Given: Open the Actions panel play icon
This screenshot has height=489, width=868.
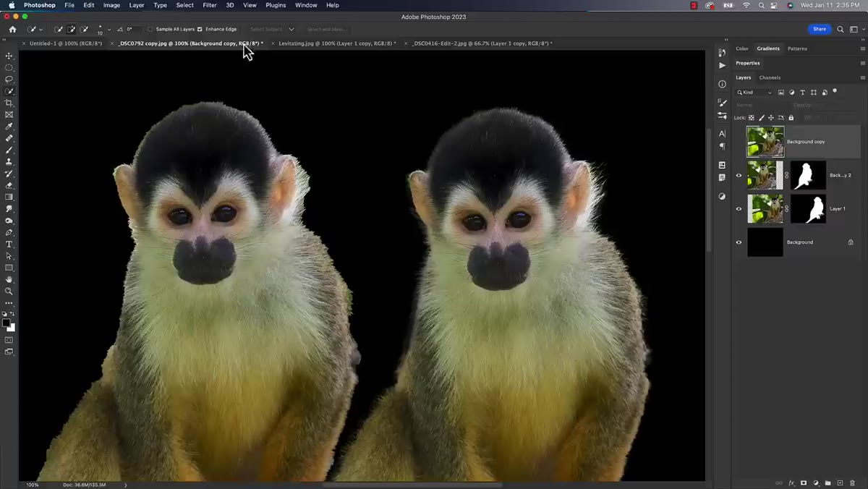Looking at the screenshot, I should point(722,65).
